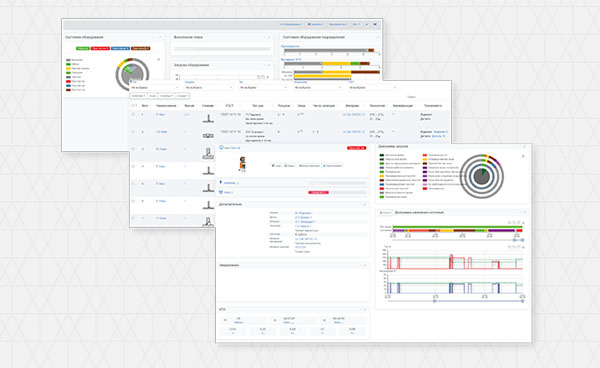
Task: Click the checkmark icon in the top toolbar
Action: pyautogui.click(x=367, y=24)
